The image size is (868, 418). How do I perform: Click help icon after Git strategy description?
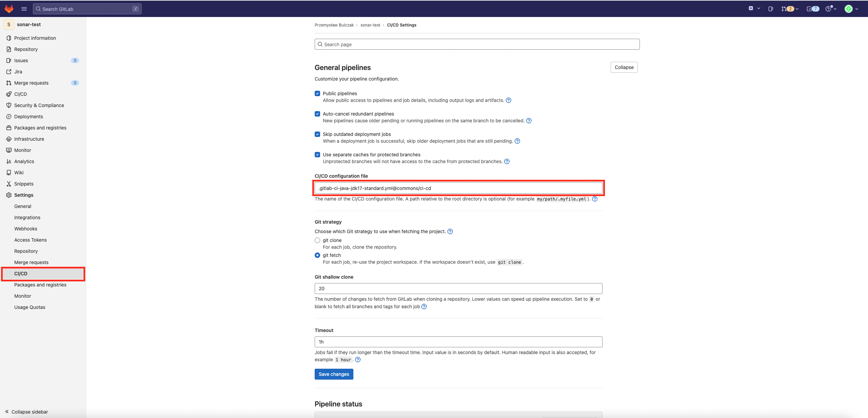pyautogui.click(x=450, y=231)
